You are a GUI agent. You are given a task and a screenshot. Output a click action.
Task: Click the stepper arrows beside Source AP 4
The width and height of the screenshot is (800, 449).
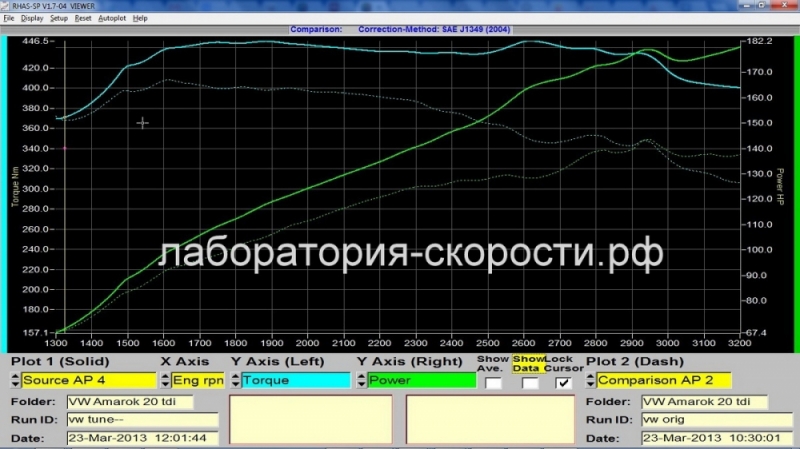click(x=15, y=380)
